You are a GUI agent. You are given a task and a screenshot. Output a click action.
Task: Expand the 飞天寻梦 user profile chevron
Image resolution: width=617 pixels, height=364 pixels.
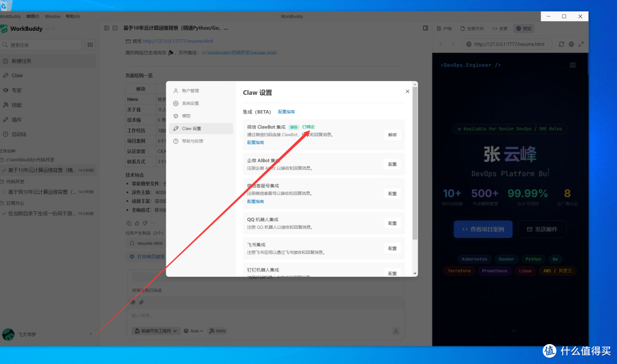click(90, 334)
